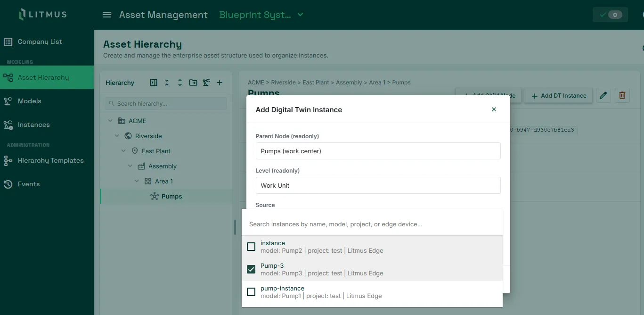This screenshot has height=315, width=644.
Task: Check the 'instance' Pump2 checkbox
Action: click(251, 247)
